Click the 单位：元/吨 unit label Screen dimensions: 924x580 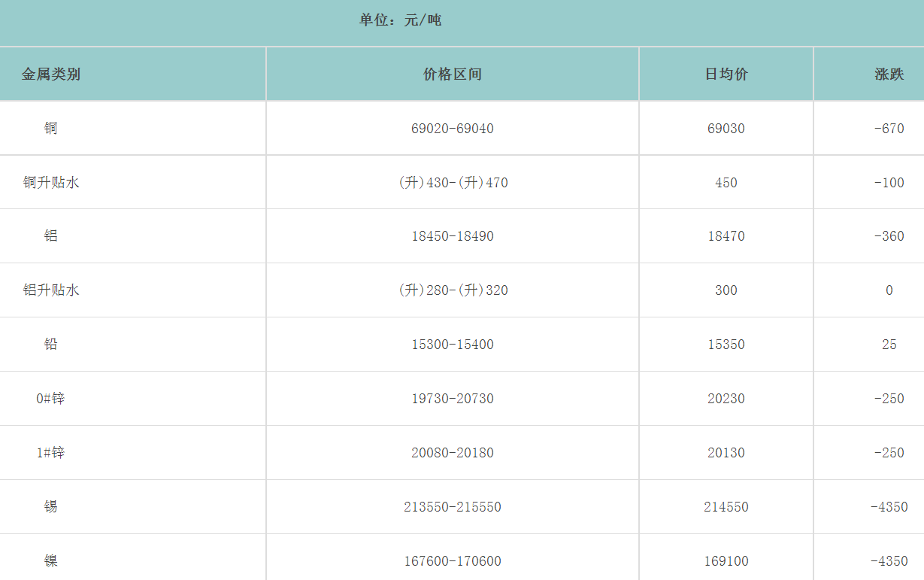400,21
